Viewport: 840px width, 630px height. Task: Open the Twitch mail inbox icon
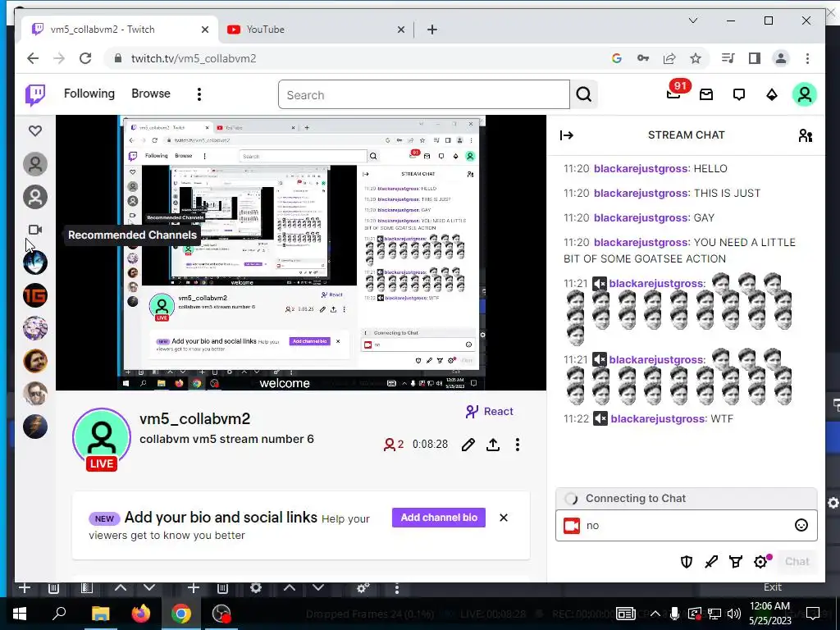[706, 95]
